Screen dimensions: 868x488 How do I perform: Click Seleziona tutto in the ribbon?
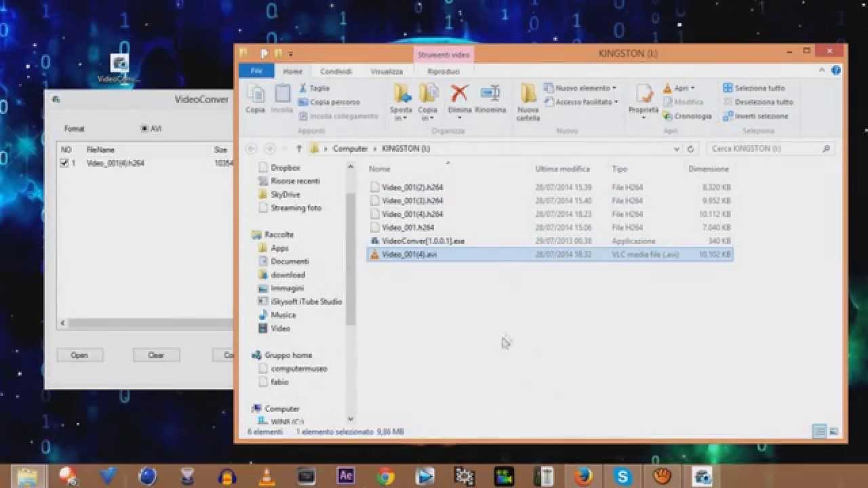(x=754, y=88)
